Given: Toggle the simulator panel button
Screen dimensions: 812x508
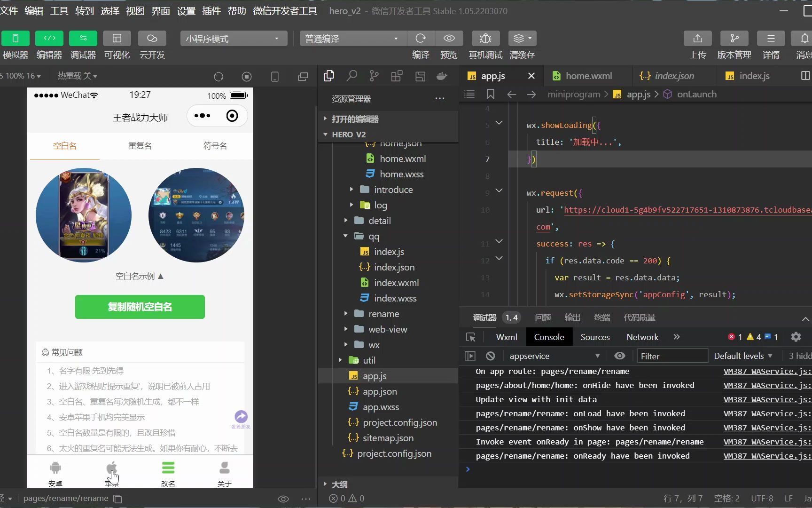Looking at the screenshot, I should click(x=16, y=38).
